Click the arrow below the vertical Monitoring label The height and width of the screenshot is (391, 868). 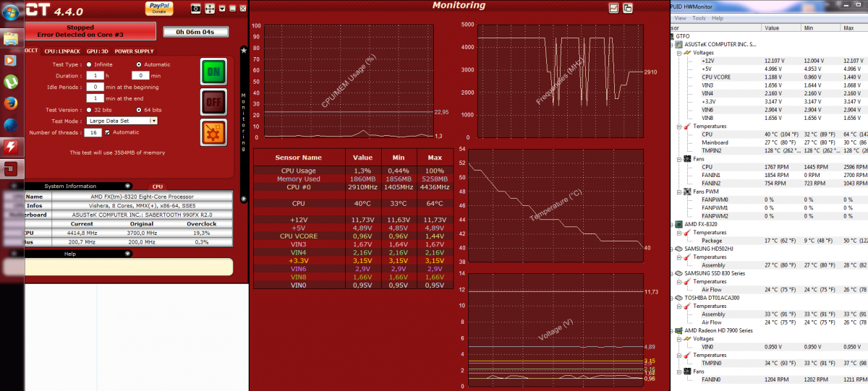tap(244, 198)
